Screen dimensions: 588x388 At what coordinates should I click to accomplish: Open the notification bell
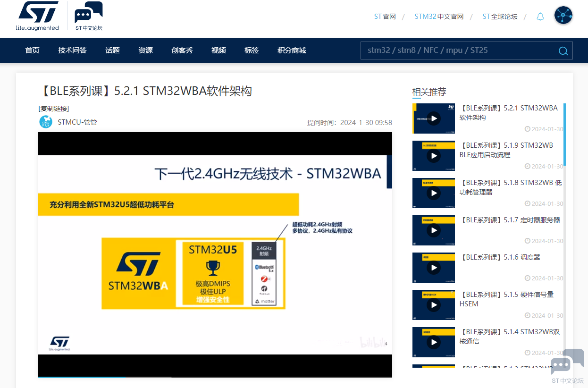coord(540,17)
